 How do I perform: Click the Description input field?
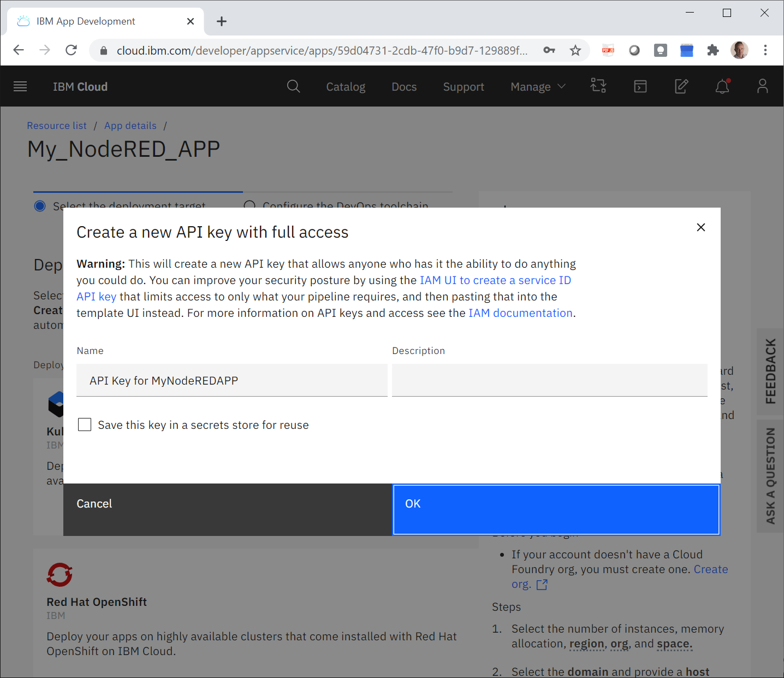[x=550, y=380]
